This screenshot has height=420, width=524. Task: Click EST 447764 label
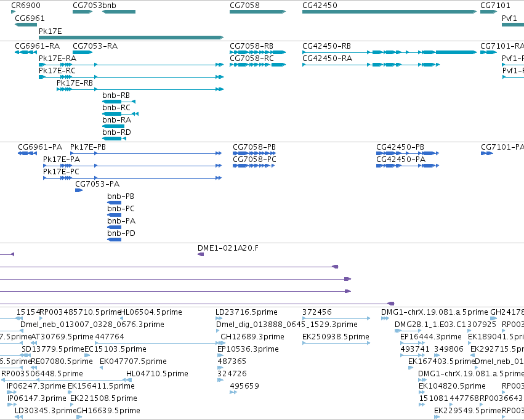(x=110, y=337)
